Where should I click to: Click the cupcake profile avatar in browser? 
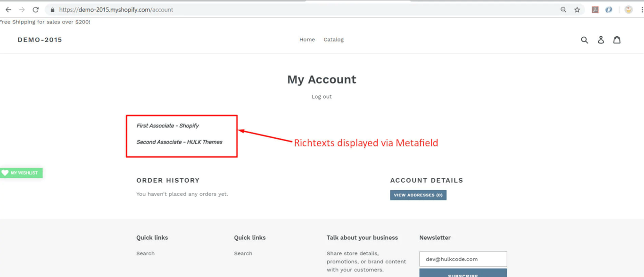(x=628, y=9)
